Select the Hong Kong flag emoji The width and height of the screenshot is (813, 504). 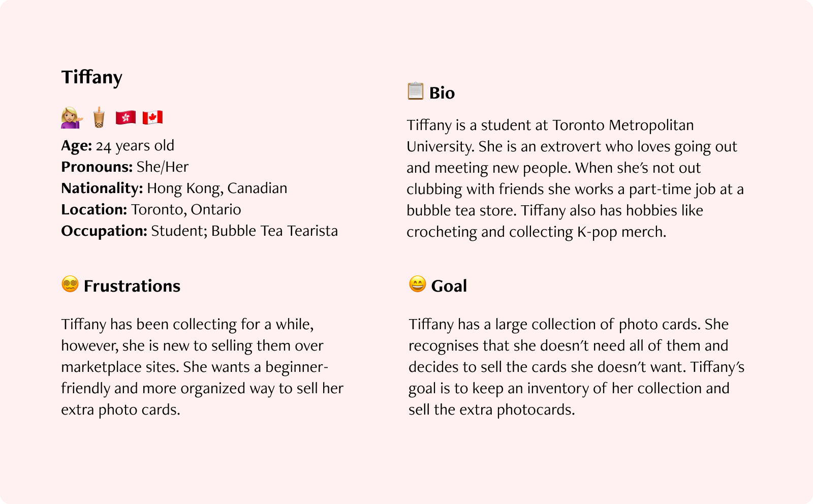pyautogui.click(x=126, y=117)
